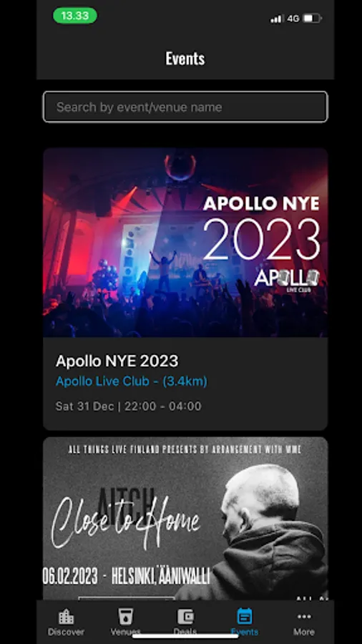Open the Deals wallet icon
This screenshot has width=362, height=644.
click(x=185, y=617)
